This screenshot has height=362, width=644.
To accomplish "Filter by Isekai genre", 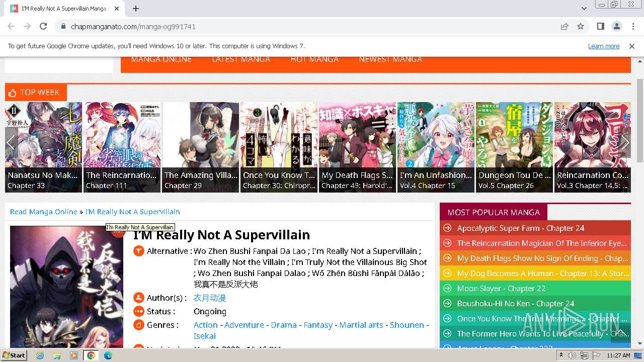I will coord(205,336).
